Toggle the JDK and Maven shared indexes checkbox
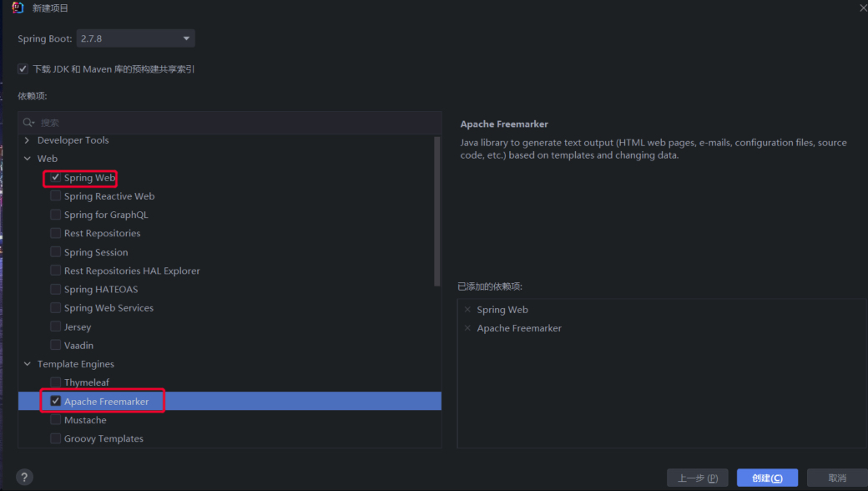Viewport: 868px width, 491px height. click(x=23, y=69)
